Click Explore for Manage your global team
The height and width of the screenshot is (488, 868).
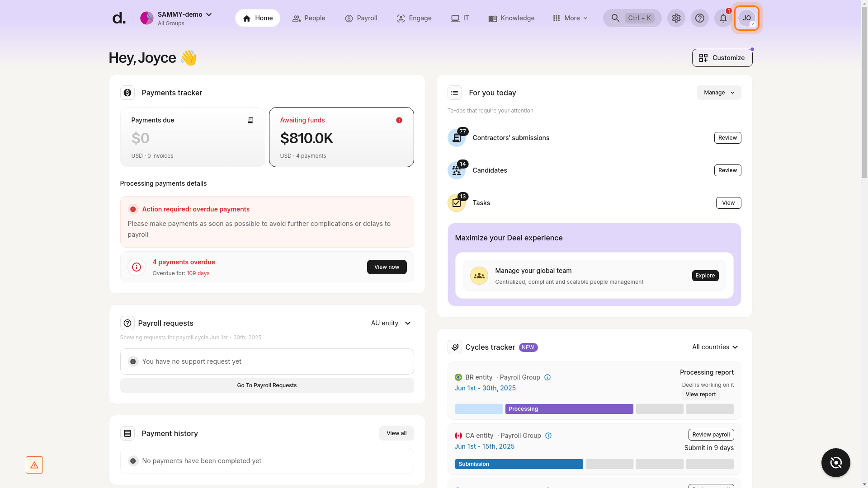pyautogui.click(x=705, y=276)
